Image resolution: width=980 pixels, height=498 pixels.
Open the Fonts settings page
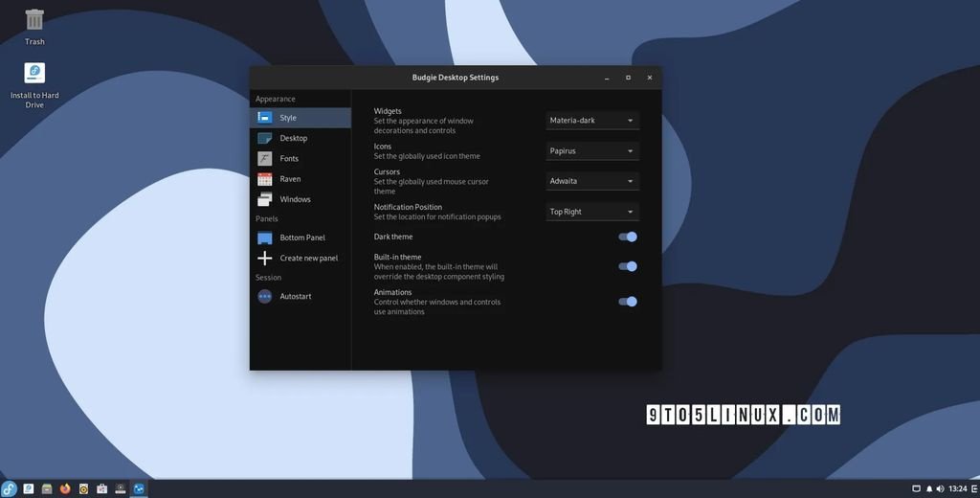[300, 158]
